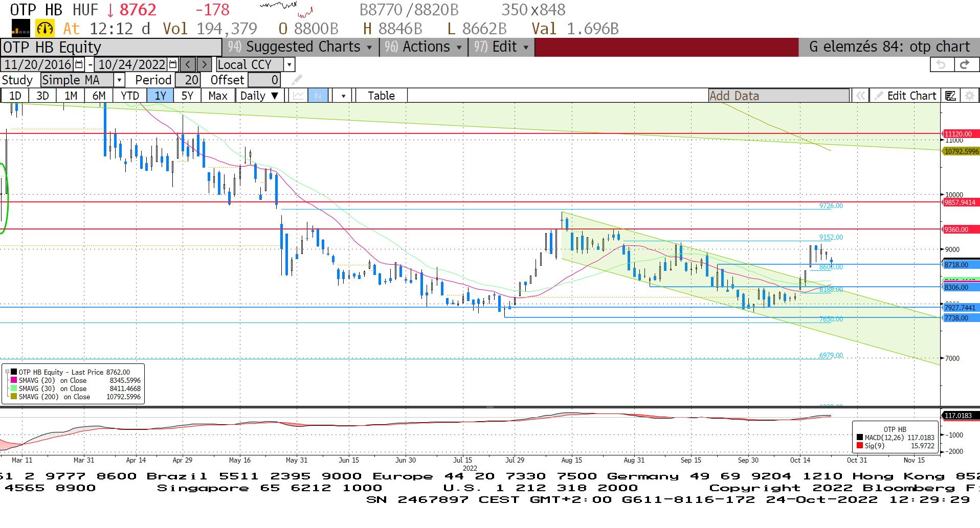Select YTD time range tab
Viewport: 980px width, 528px height.
click(130, 96)
